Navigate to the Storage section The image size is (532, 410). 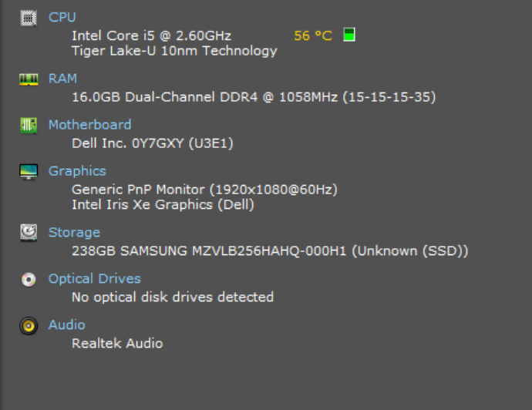click(74, 233)
